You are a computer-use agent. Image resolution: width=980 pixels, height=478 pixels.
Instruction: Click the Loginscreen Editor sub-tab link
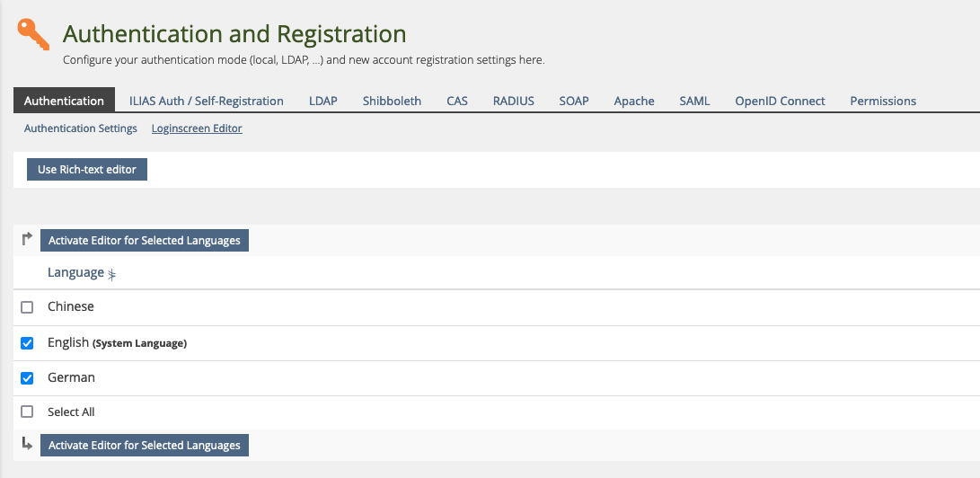(197, 128)
